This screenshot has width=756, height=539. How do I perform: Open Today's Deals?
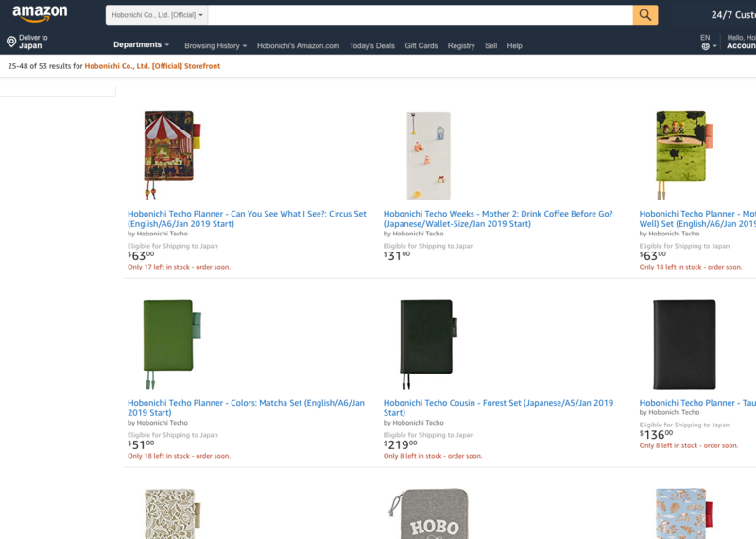click(372, 45)
